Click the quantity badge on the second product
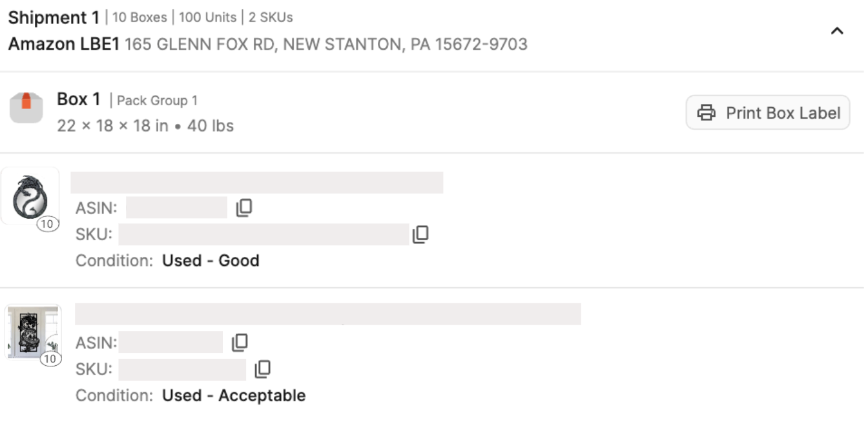Viewport: 868px width, 422px height. click(50, 359)
